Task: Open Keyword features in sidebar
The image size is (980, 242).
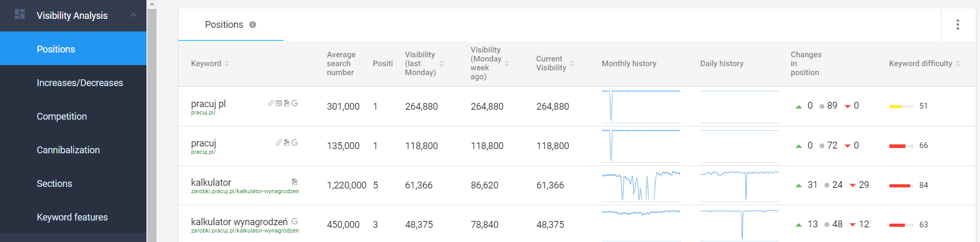Action: coord(73,217)
